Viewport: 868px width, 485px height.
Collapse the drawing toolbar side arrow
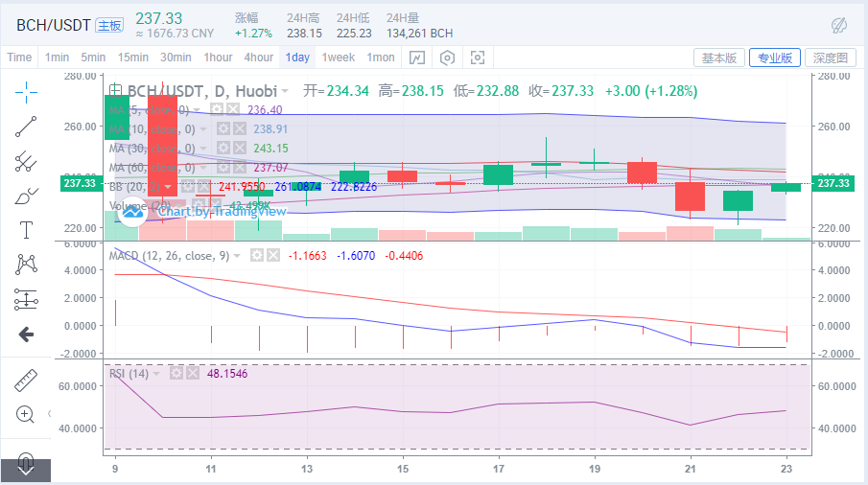[x=49, y=413]
